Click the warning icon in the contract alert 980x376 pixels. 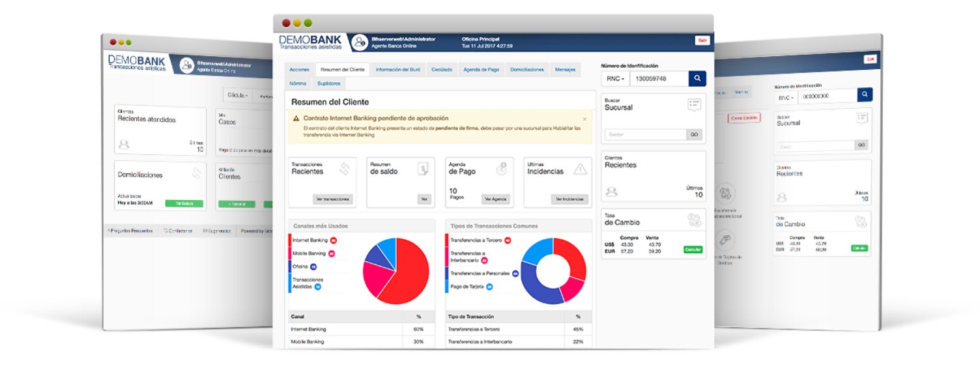[x=296, y=119]
